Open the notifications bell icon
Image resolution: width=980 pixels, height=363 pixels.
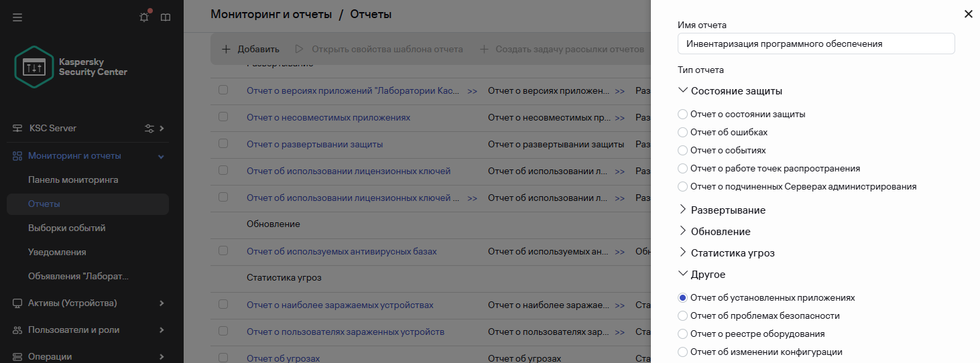pos(144,17)
